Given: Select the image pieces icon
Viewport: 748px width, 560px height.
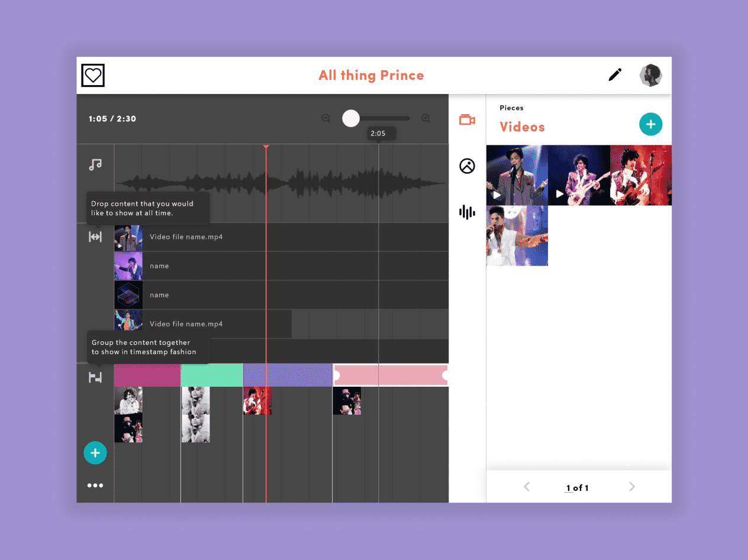Looking at the screenshot, I should (468, 166).
